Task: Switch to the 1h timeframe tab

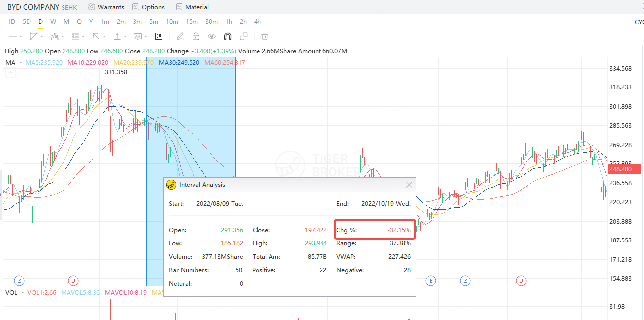Action: click(x=228, y=21)
